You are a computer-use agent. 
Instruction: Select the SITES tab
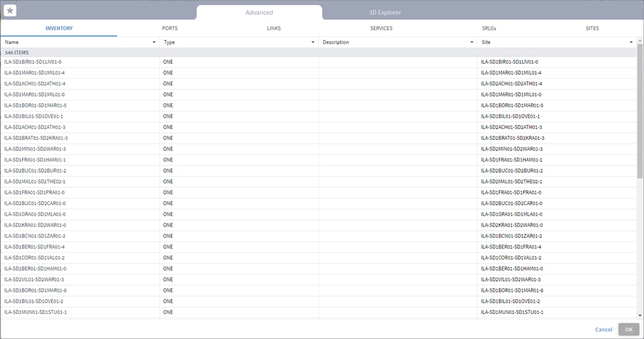pyautogui.click(x=592, y=28)
